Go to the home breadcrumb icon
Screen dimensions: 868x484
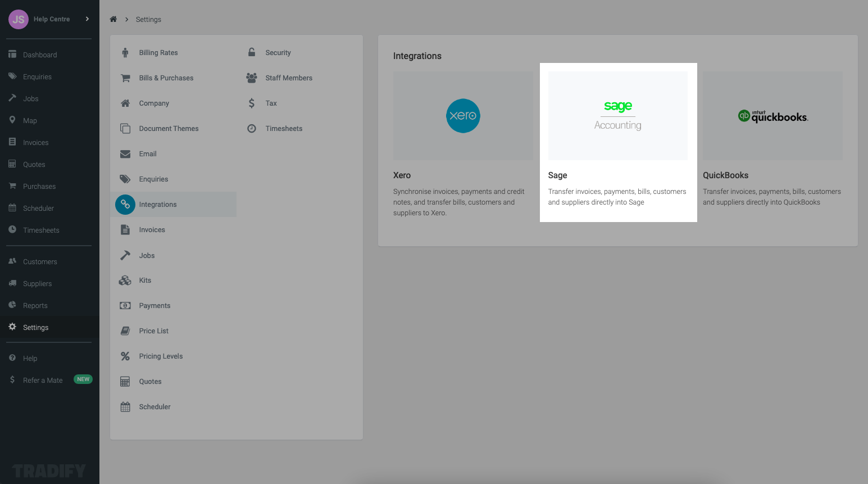click(x=113, y=19)
